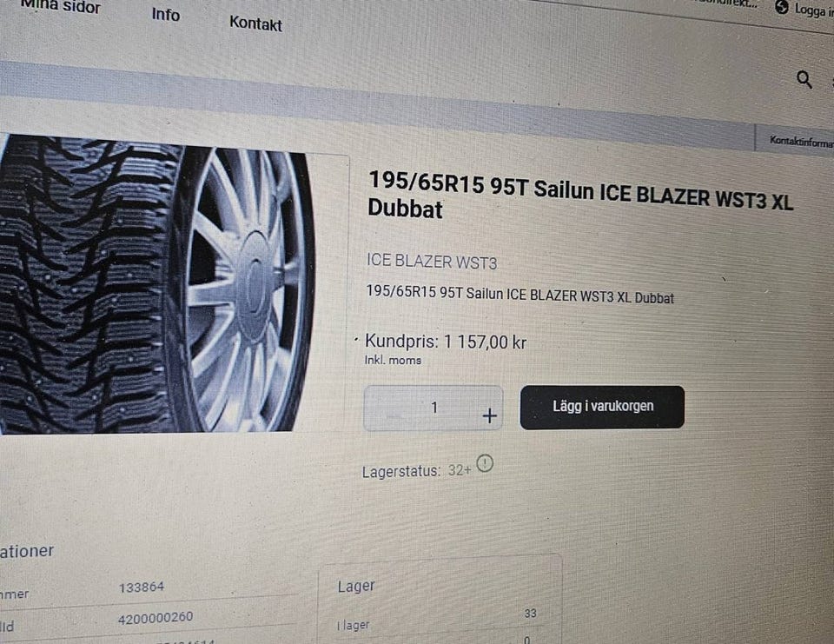Screen dimensions: 834x644
Task: Go to the Kontakt menu item
Action: pos(255,23)
